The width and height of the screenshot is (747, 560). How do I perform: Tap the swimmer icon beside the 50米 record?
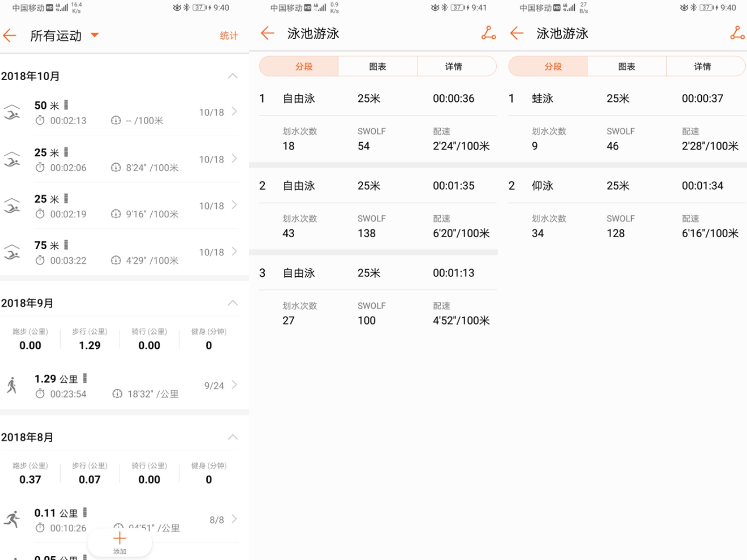12,112
